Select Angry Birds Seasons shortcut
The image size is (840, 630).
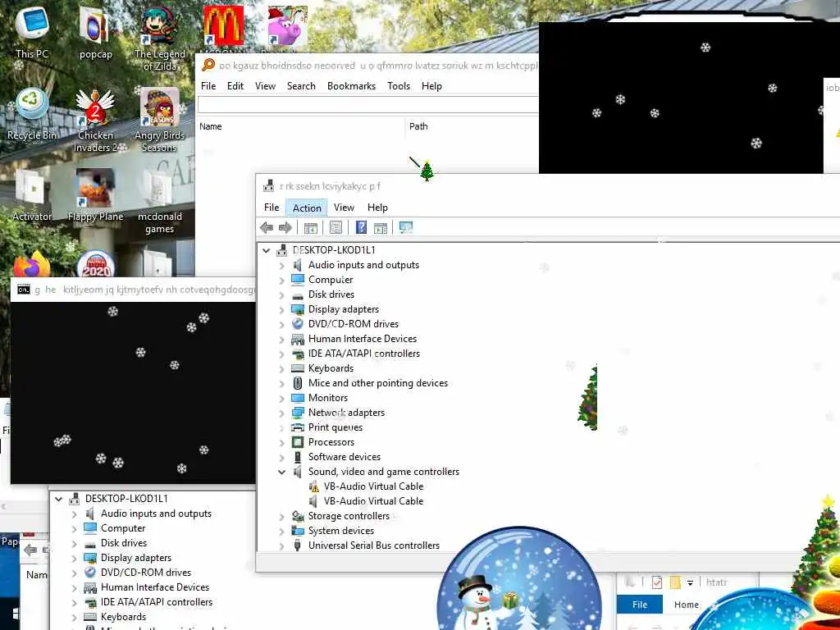coord(160,121)
